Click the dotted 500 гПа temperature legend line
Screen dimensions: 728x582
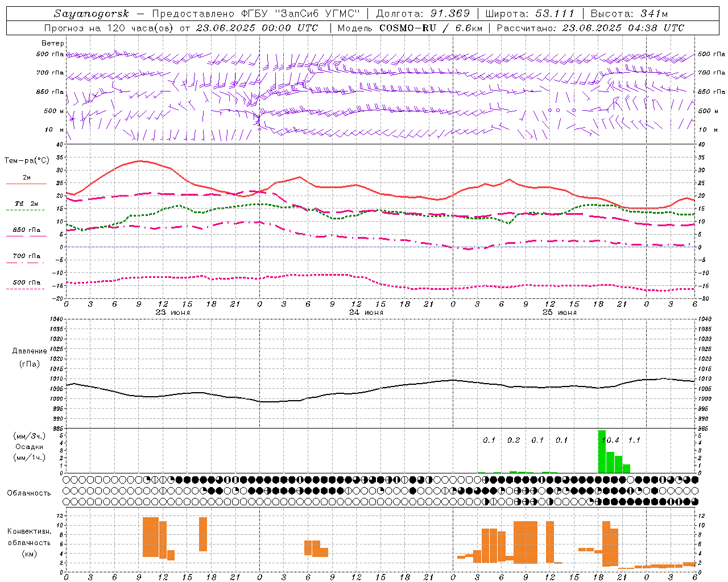click(25, 289)
